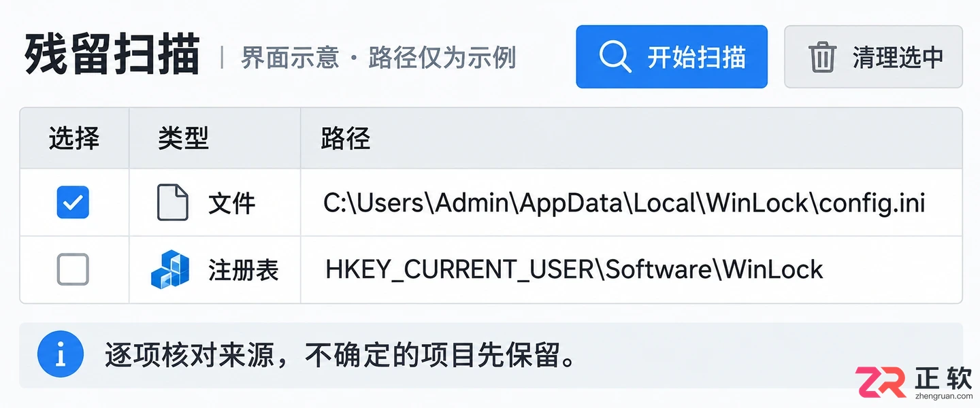Select the path HKEY_CURRENT_USER\Software\WinLock
Screen dimensions: 980x408
pyautogui.click(x=574, y=270)
